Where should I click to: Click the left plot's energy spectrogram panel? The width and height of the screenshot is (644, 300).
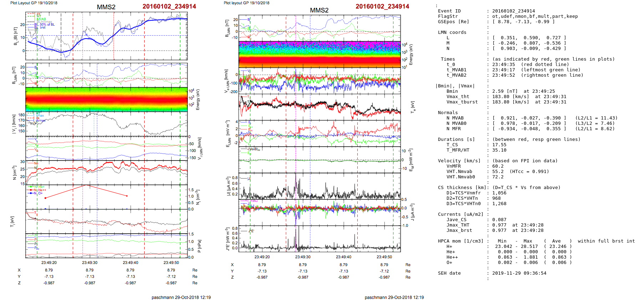106,100
